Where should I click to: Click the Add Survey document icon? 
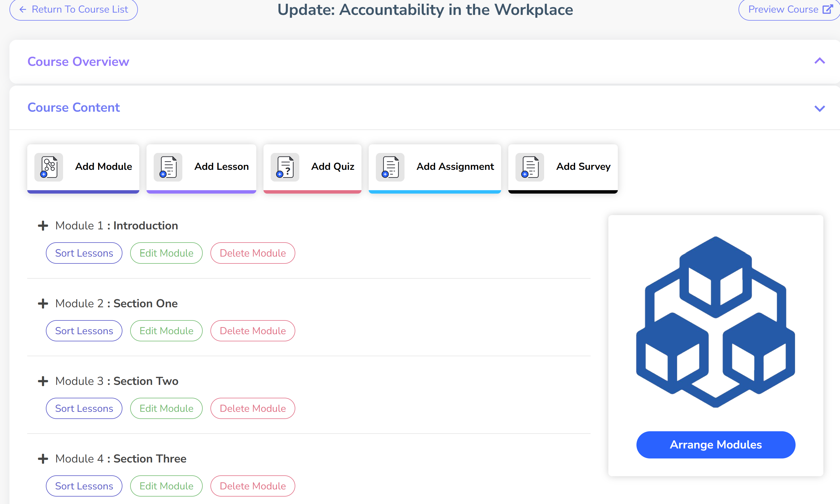coord(530,167)
